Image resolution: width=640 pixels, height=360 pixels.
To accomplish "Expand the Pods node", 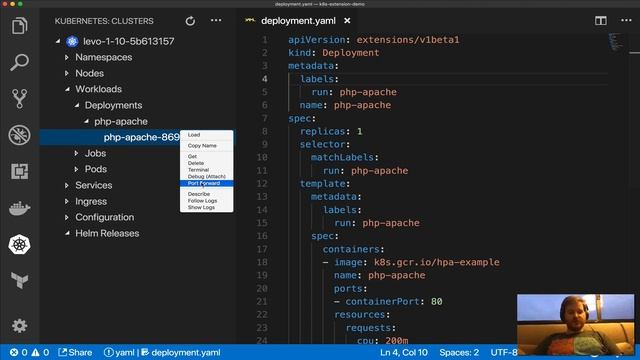I will click(x=76, y=169).
